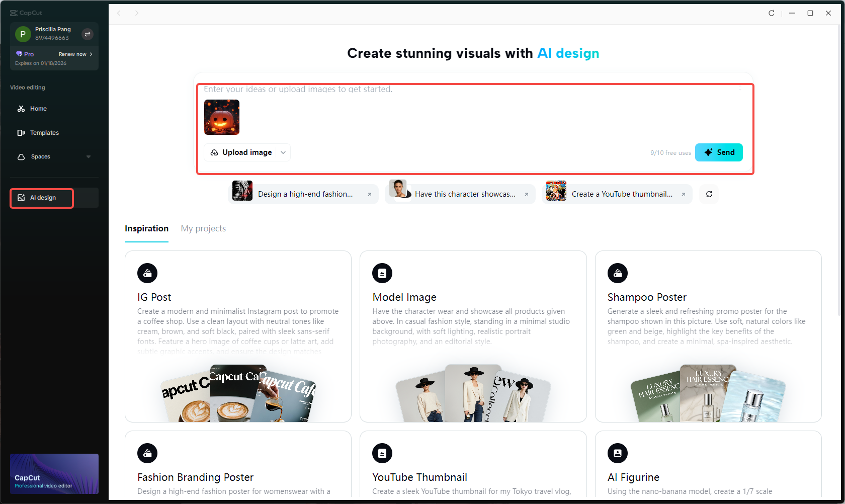Navigate back with the back arrow

tap(119, 13)
